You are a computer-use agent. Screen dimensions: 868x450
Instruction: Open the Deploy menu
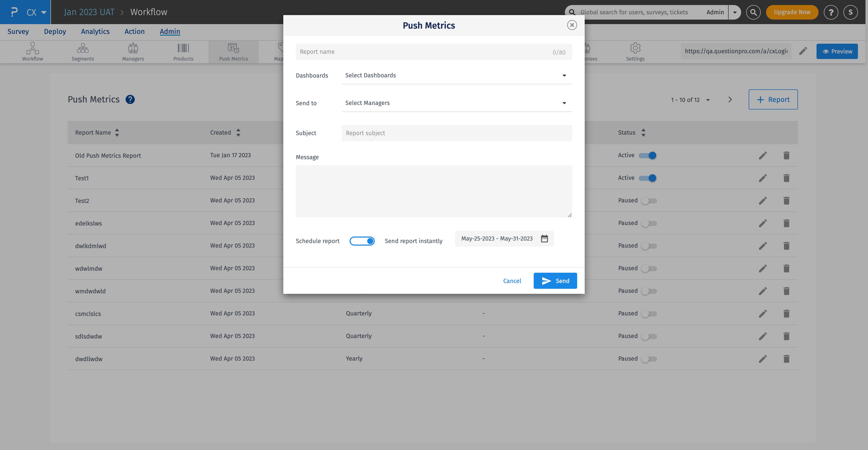[x=55, y=31]
